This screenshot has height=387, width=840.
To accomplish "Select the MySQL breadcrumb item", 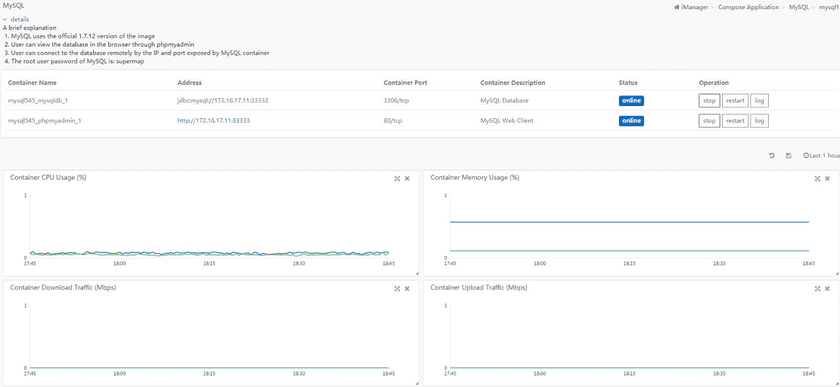I will click(799, 8).
